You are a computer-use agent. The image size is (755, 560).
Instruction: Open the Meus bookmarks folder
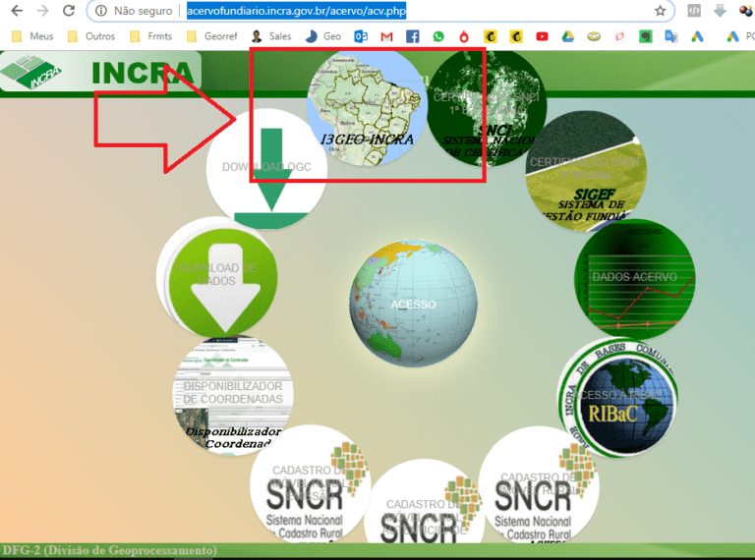[x=32, y=36]
